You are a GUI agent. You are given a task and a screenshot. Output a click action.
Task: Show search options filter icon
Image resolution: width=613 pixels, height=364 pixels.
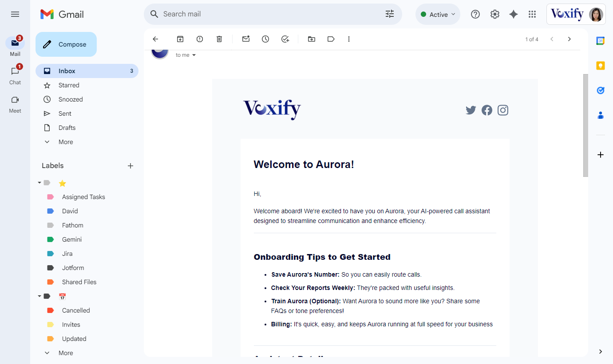(390, 14)
